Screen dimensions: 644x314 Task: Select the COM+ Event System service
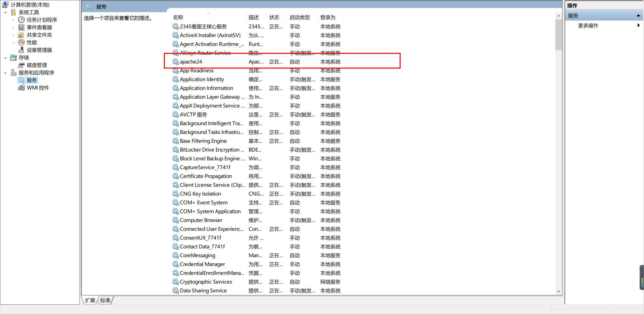[x=257, y=203]
